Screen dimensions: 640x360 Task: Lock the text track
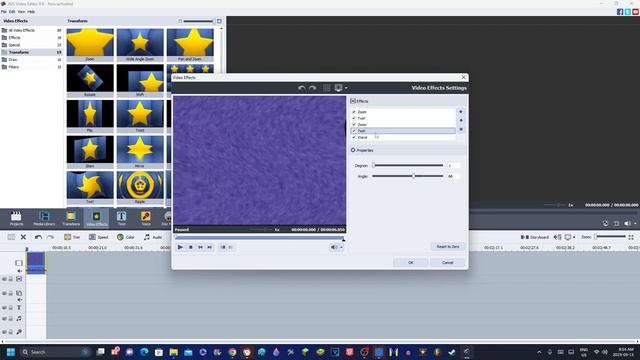tap(11, 308)
